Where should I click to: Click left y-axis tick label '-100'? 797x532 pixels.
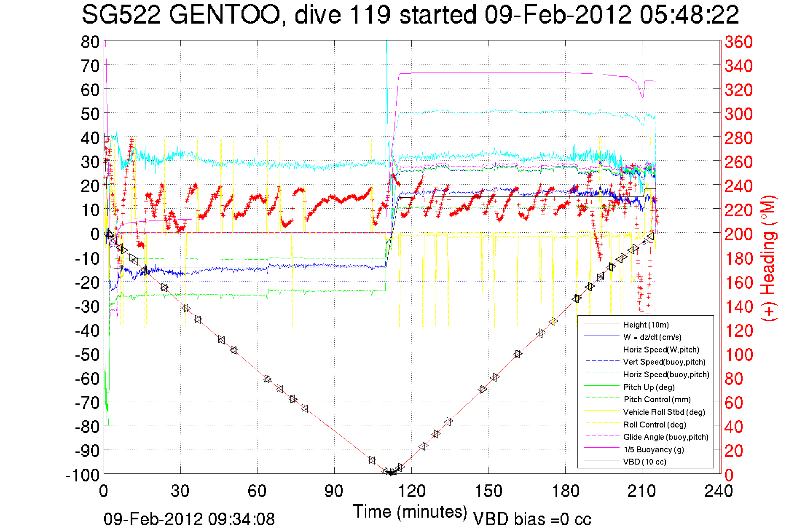[x=82, y=475]
